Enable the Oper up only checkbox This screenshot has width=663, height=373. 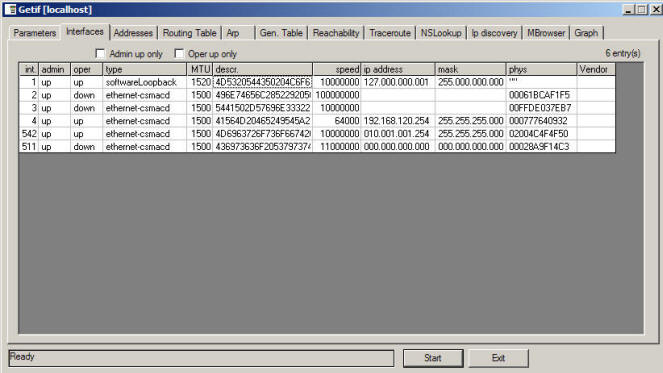pos(179,54)
